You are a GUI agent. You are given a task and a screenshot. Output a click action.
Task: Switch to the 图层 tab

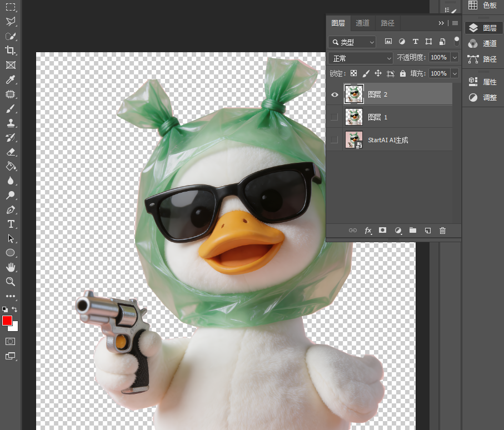point(338,23)
